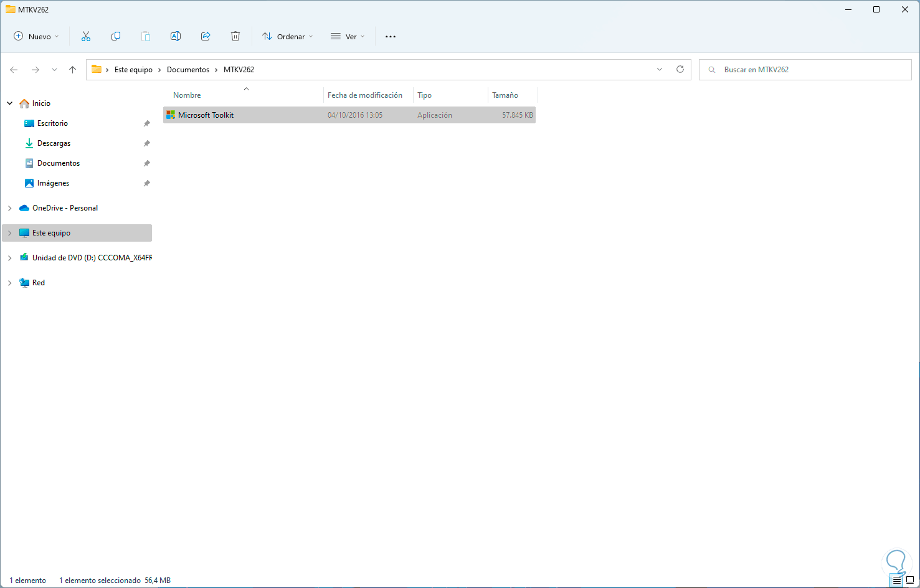Screen dimensions: 920x588
Task: Open Red network in the sidebar
Action: pos(38,283)
